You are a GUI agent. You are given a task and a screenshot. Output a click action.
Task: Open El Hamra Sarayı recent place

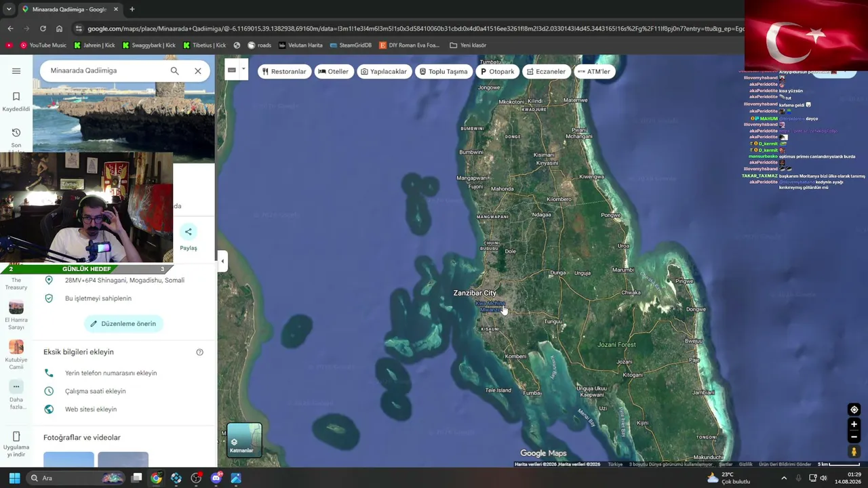coord(16,315)
